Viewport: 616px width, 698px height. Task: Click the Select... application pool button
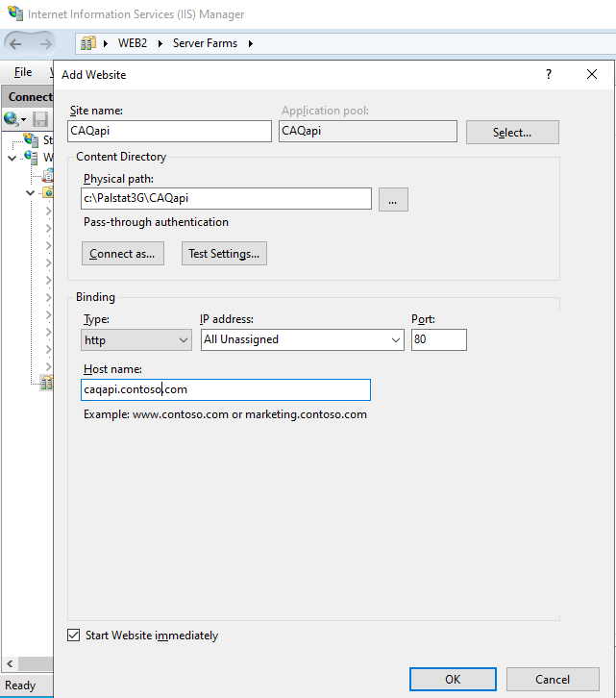click(512, 133)
